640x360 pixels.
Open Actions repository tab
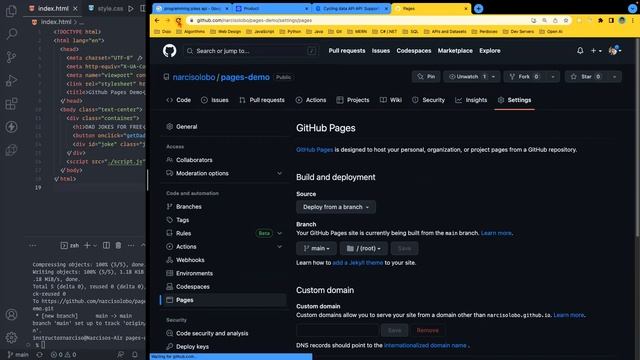pos(311,100)
